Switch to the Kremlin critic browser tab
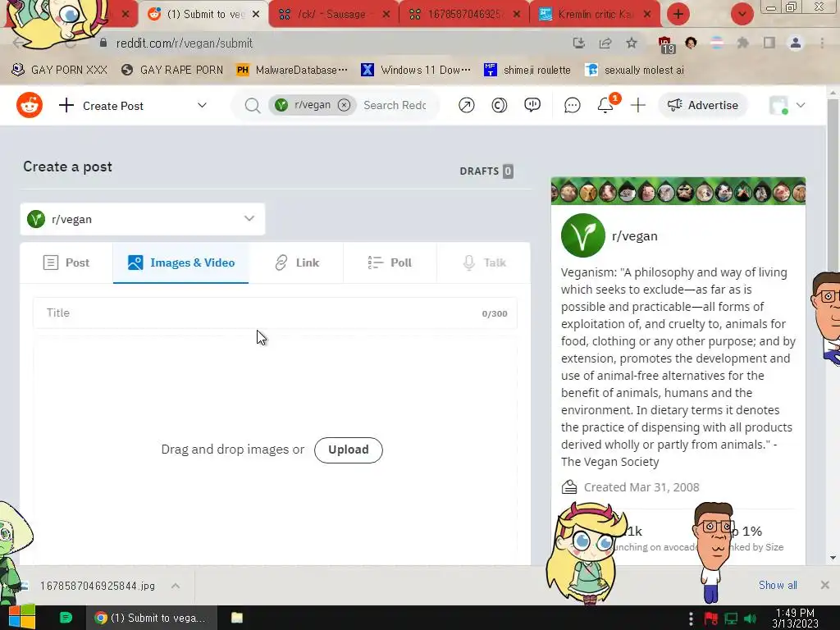The width and height of the screenshot is (840, 630). pyautogui.click(x=595, y=15)
